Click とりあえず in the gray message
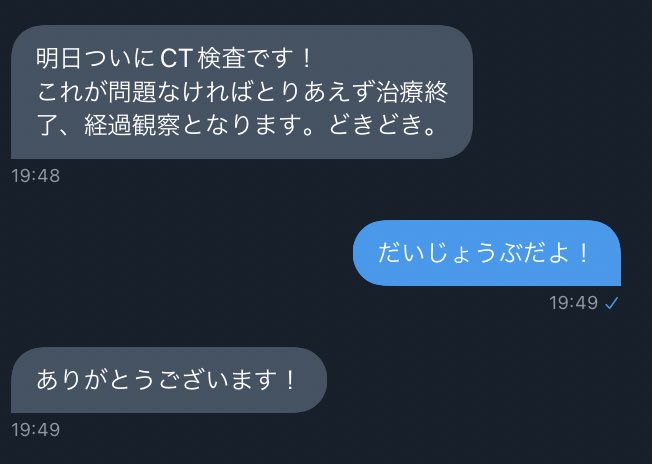Screen dimensions: 652x464 (x=315, y=92)
